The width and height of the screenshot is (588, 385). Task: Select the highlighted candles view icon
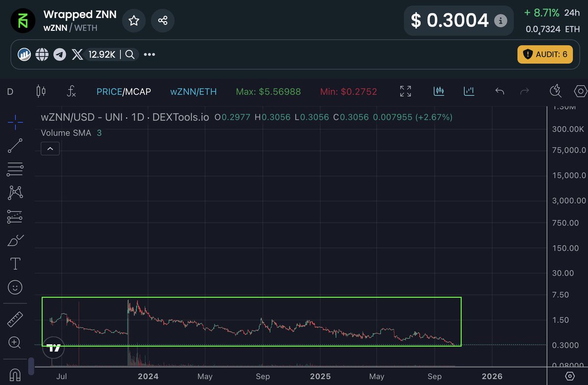tap(439, 91)
